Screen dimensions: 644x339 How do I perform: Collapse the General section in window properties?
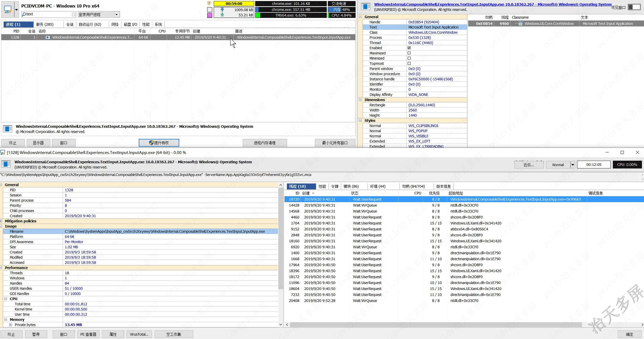[361, 17]
